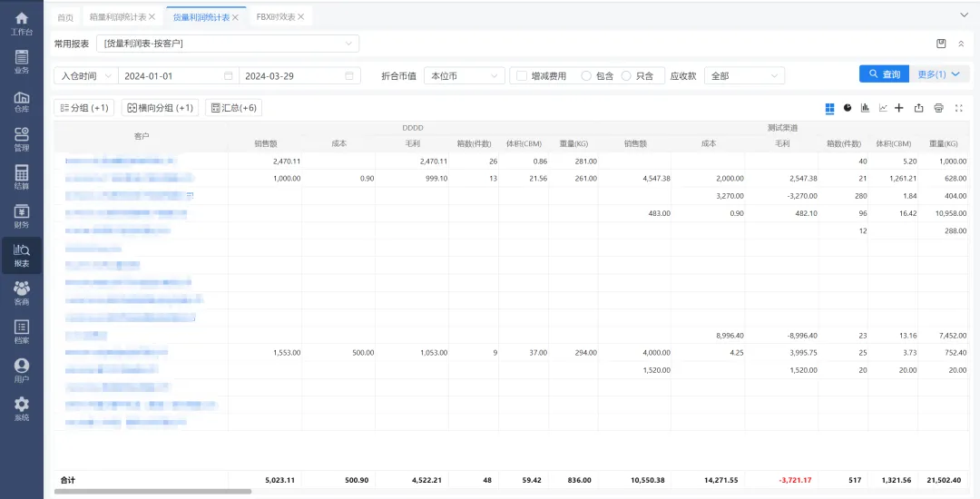Switch to the 货量利润统计表 tab
Viewport: 980px width, 499px height.
pos(201,17)
